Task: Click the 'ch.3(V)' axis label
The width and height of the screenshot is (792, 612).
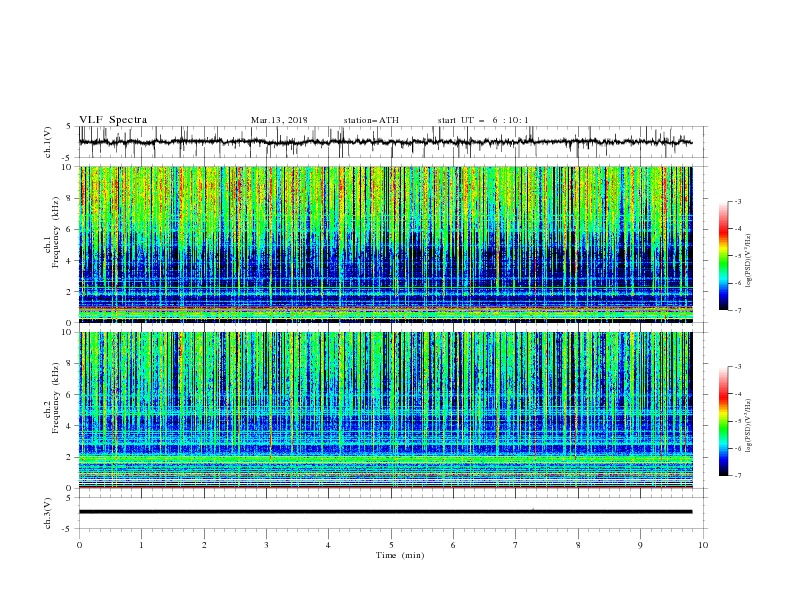Action: pos(48,513)
